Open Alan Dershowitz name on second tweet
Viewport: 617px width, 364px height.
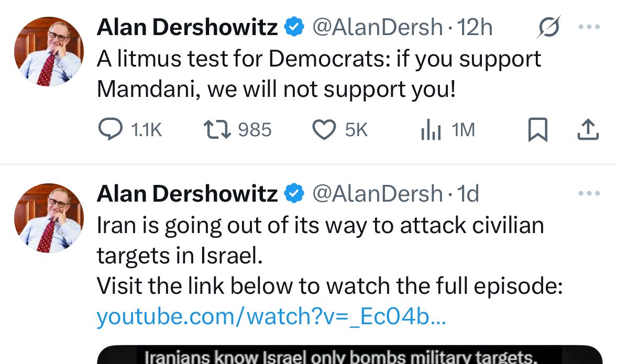(188, 194)
